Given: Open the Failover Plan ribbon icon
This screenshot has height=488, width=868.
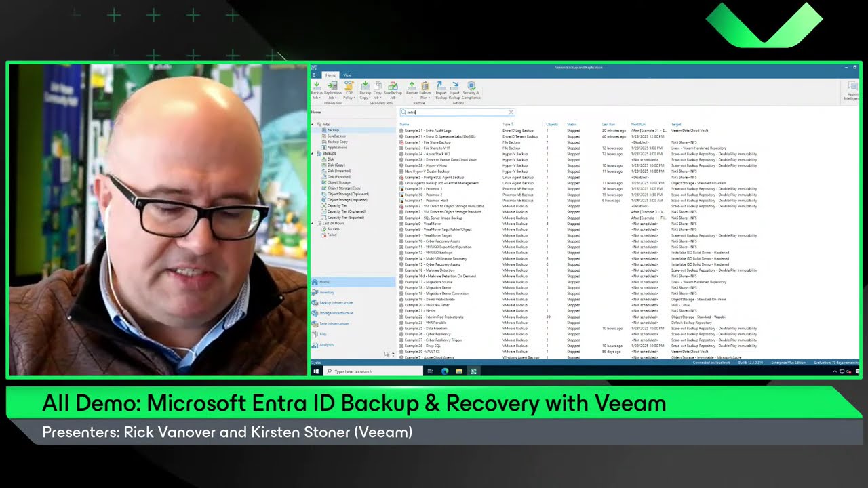Looking at the screenshot, I should pos(425,90).
